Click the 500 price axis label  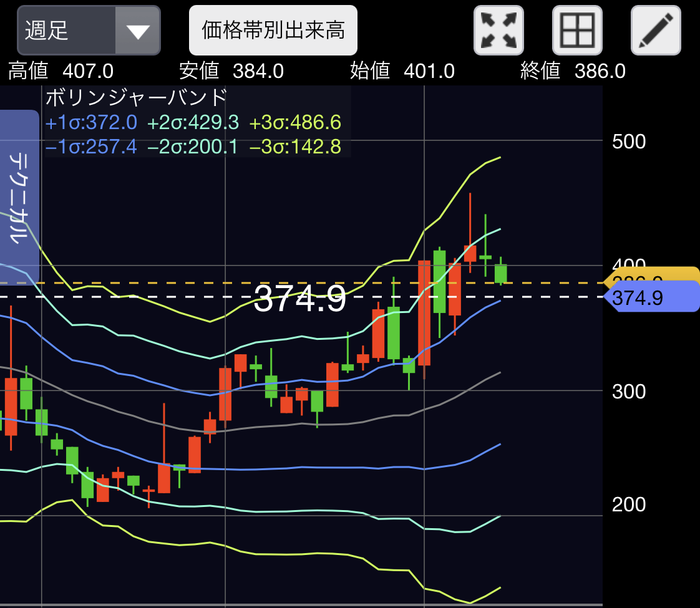(x=629, y=142)
